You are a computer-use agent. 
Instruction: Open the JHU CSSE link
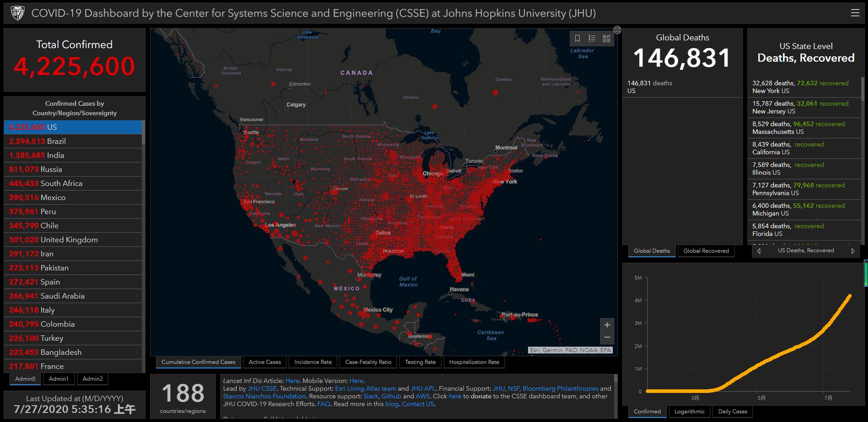(262, 388)
